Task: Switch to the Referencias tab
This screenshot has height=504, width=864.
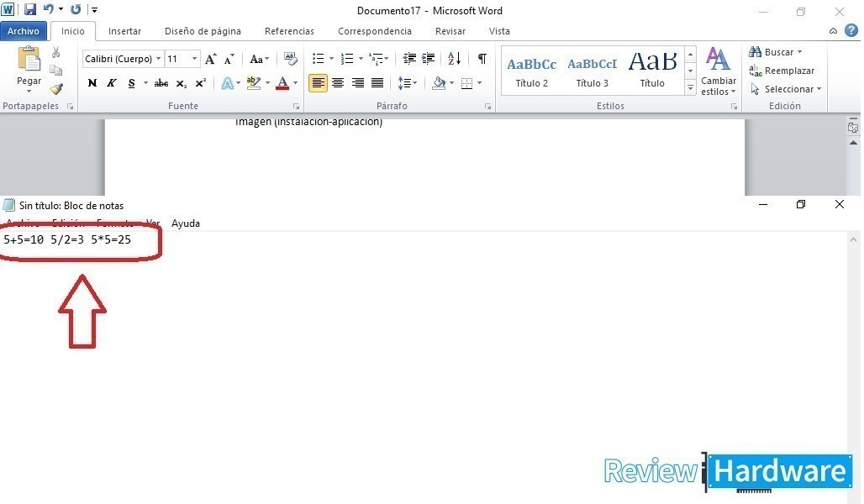Action: click(289, 31)
